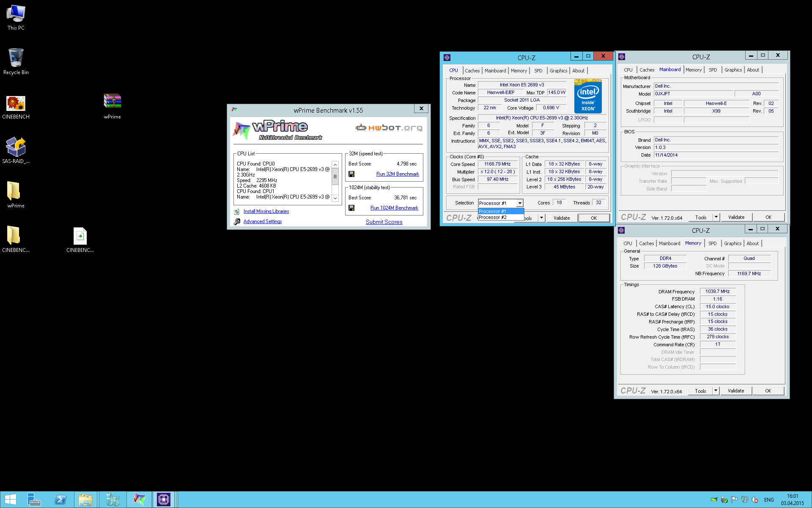Click the icon beside Install Missing Libraries
The width and height of the screenshot is (812, 508).
coord(237,211)
